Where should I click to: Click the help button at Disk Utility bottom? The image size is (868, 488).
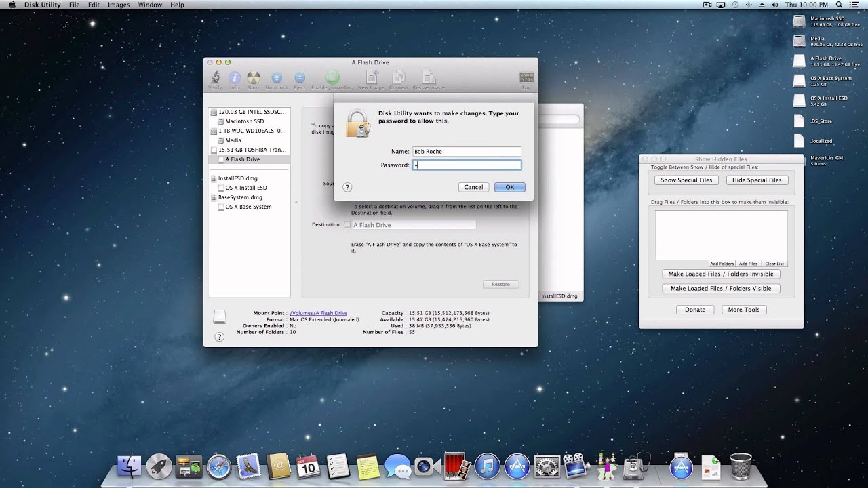(x=219, y=337)
